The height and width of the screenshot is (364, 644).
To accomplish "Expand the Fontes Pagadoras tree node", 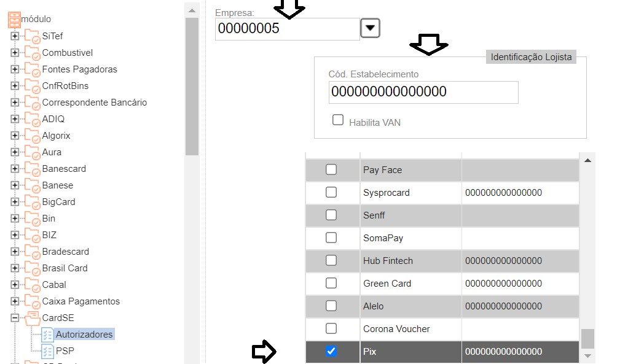I will [15, 69].
